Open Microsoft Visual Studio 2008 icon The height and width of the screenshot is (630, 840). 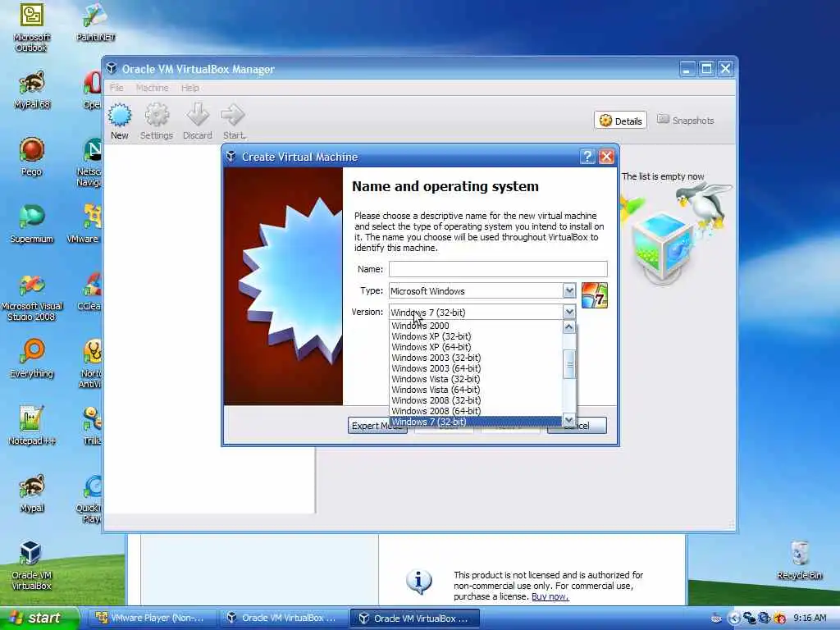click(32, 297)
